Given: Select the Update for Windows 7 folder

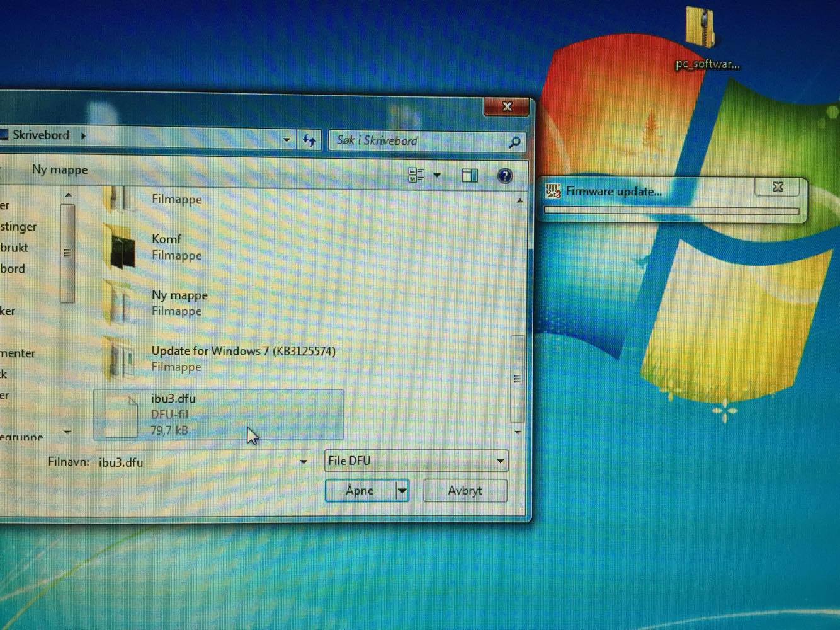Looking at the screenshot, I should click(243, 351).
